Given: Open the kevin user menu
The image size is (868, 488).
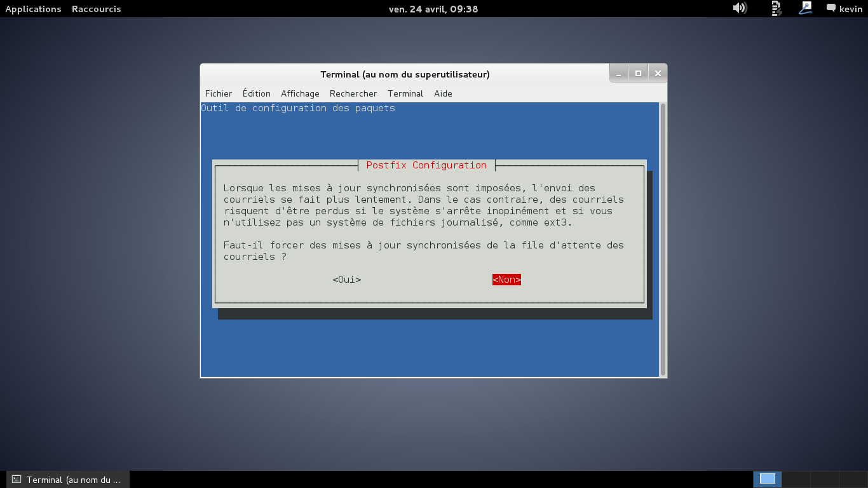Looking at the screenshot, I should click(844, 9).
